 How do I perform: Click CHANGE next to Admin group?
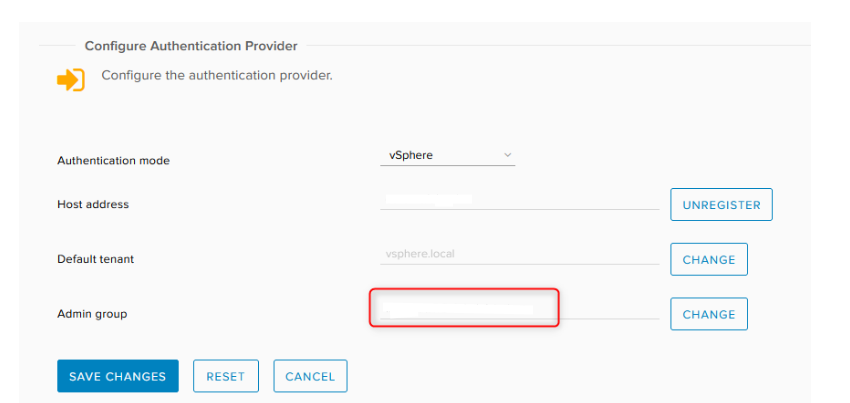coord(709,314)
